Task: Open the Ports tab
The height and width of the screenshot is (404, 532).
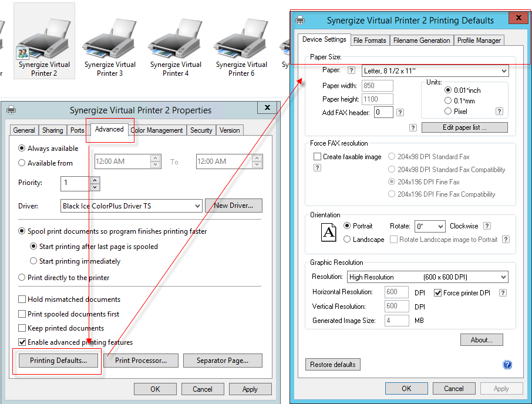Action: (77, 130)
